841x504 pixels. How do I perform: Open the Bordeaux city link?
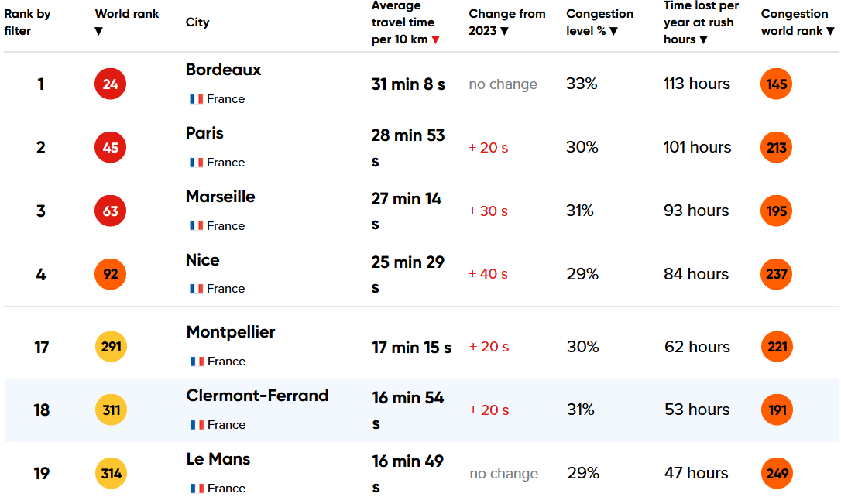point(223,70)
